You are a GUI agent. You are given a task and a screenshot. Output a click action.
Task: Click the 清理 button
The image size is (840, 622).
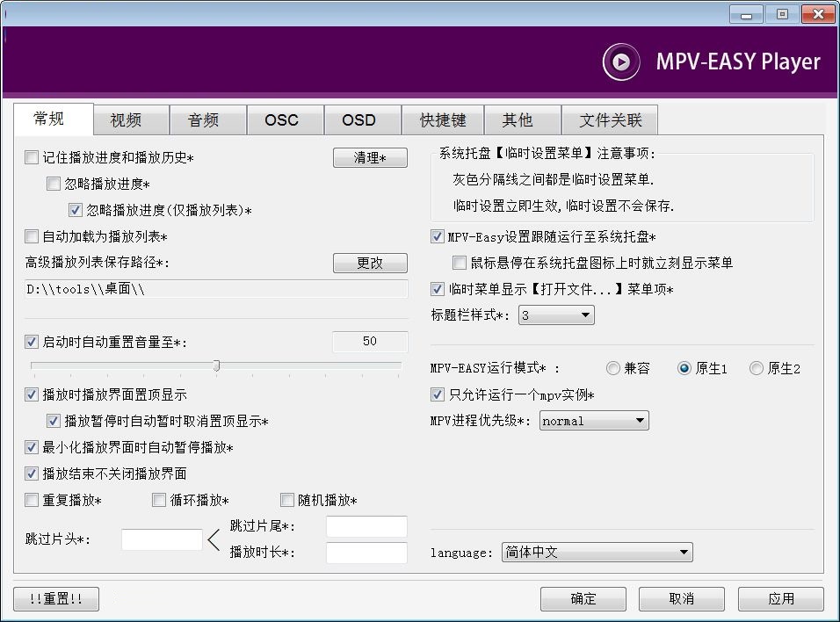(x=370, y=157)
